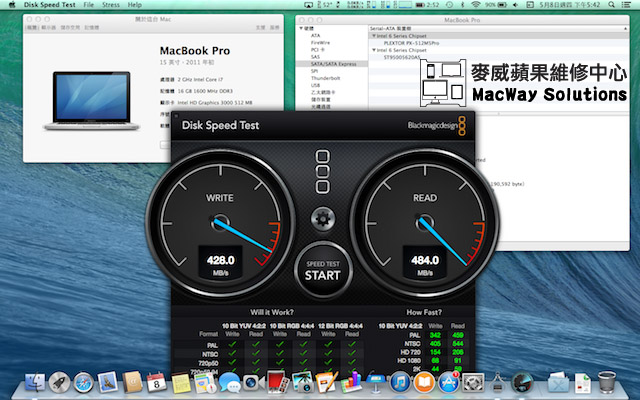The image size is (640, 400).
Task: Open Finder from the Dock
Action: [35, 383]
